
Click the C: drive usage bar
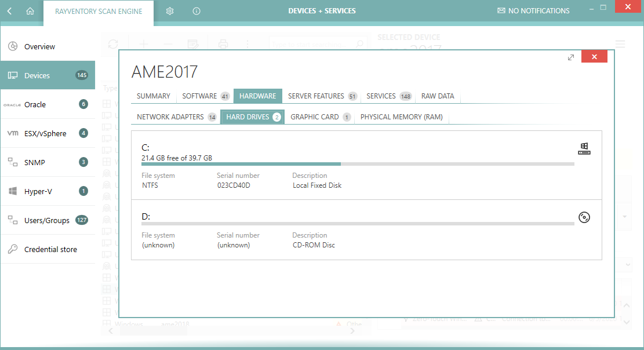point(358,164)
